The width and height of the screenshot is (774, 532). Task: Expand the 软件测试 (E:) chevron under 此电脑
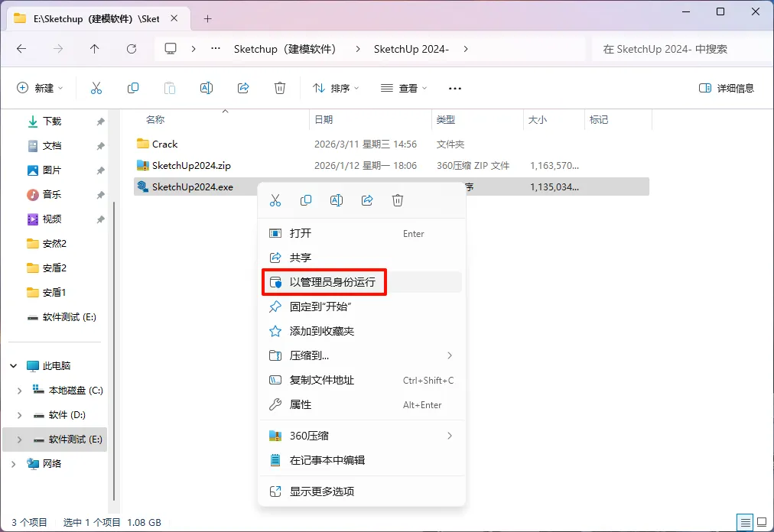(x=19, y=440)
